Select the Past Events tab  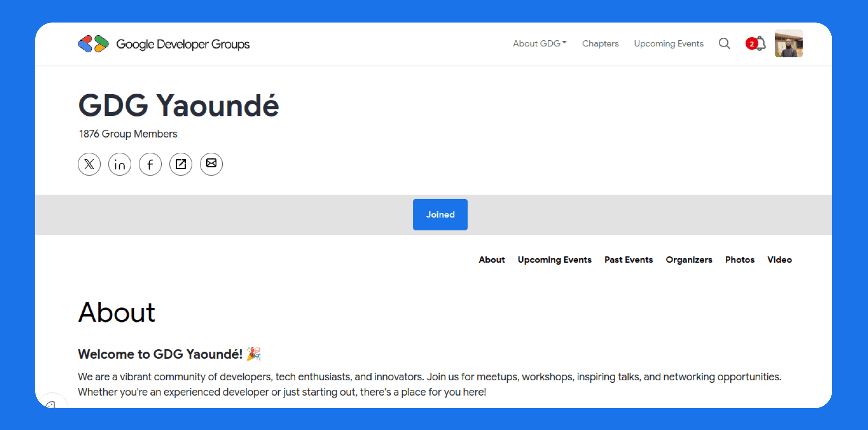click(629, 260)
